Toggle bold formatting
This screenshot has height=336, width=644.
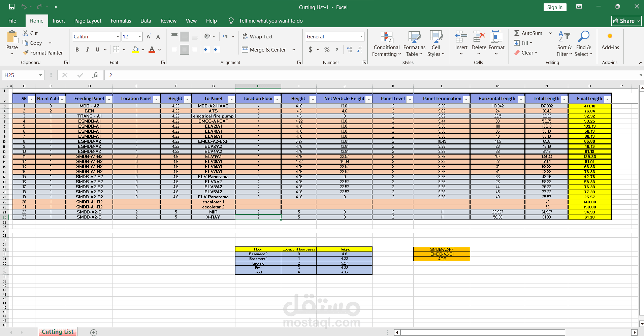[x=77, y=49]
